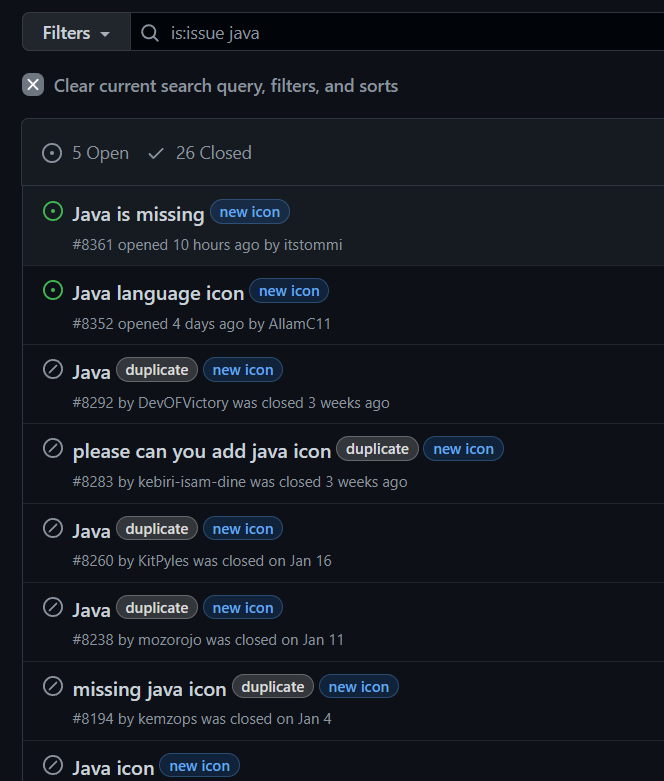Click 'duplicate' label on issue #8260

coord(157,529)
